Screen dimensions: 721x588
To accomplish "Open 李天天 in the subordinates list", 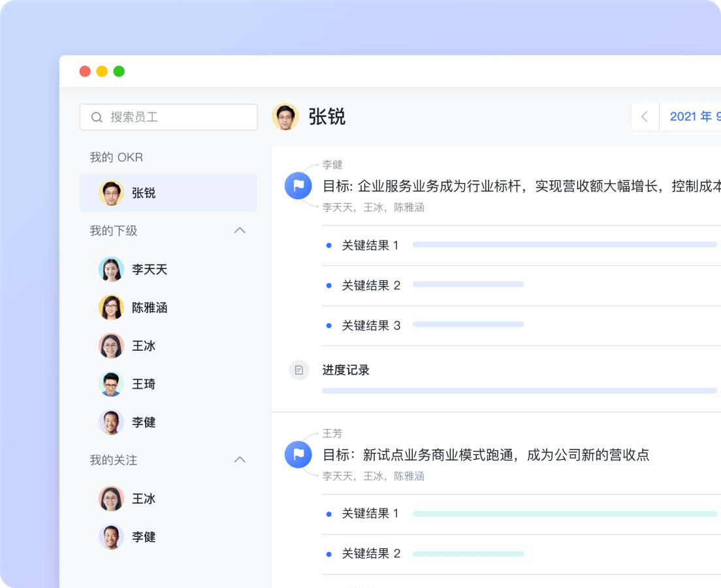I will (x=150, y=269).
